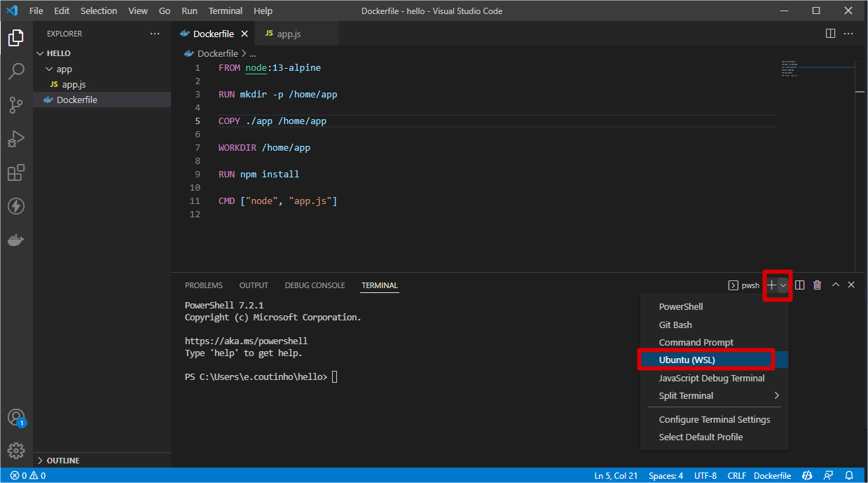Viewport: 868px width, 483px height.
Task: Open the Manage gear menu
Action: coord(15,451)
